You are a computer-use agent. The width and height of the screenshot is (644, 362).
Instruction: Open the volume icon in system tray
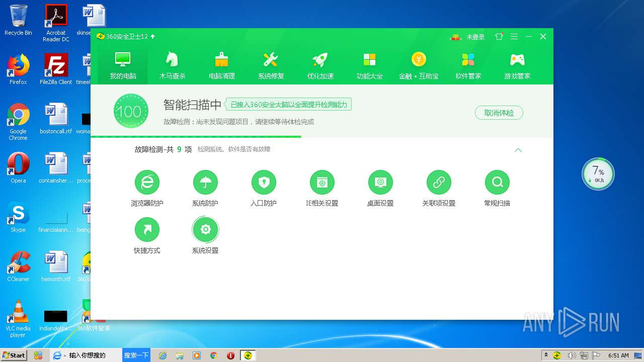[x=572, y=355]
